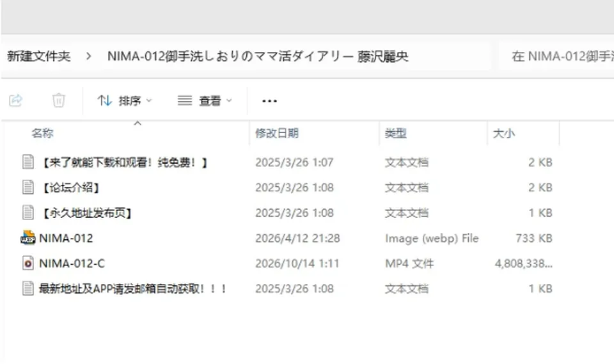Click type MP4 文件
This screenshot has height=364, width=614.
409,264
